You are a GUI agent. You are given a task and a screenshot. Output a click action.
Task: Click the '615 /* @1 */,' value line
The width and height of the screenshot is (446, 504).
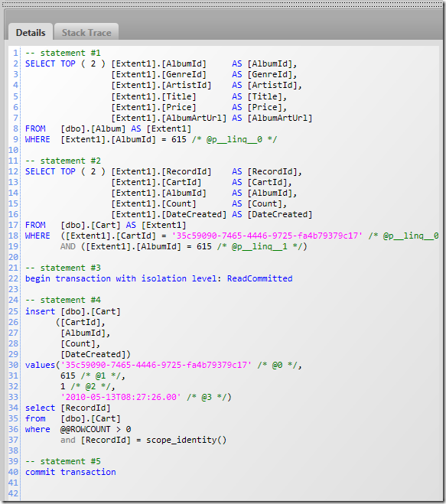(x=93, y=376)
